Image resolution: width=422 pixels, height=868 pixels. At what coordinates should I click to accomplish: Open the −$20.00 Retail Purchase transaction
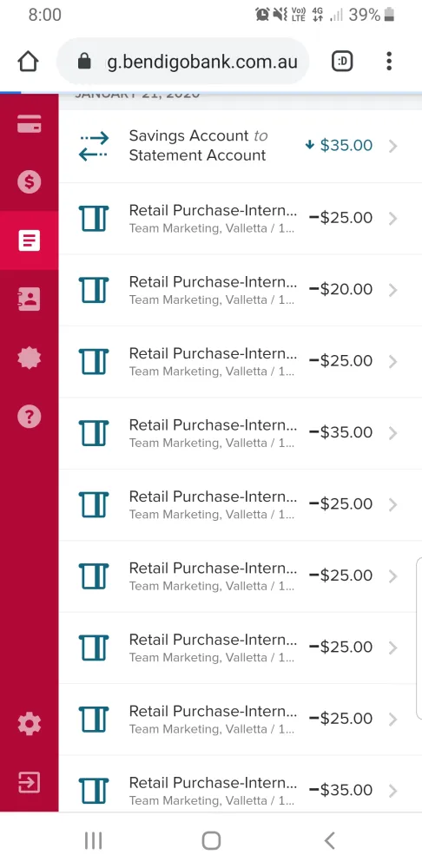[240, 290]
